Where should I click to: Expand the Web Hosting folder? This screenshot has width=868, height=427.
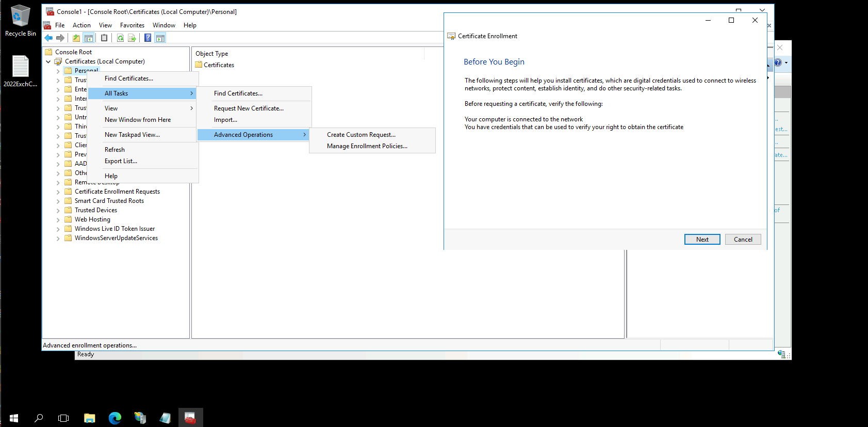[58, 220]
